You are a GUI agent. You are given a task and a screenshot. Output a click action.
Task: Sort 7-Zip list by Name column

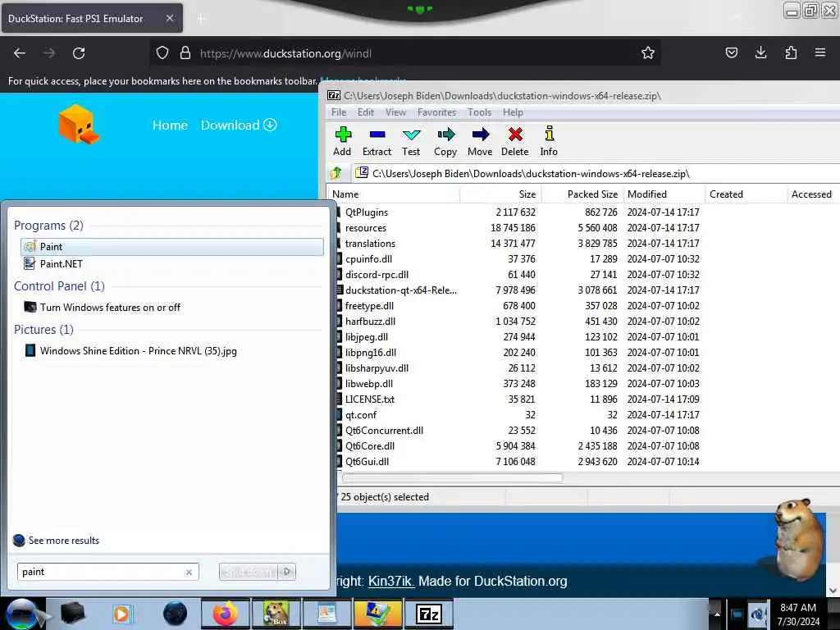click(x=395, y=194)
